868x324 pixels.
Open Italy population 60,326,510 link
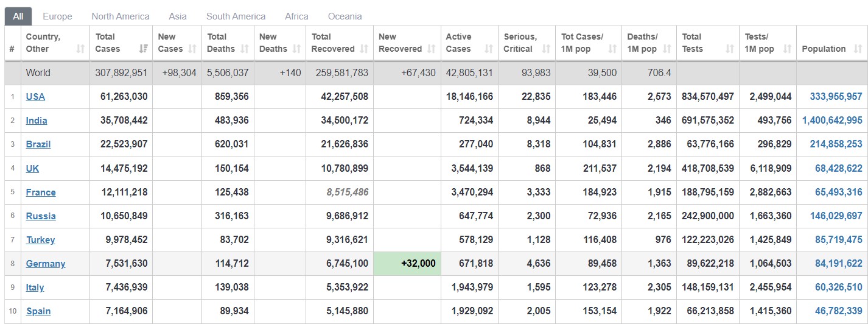pyautogui.click(x=839, y=287)
